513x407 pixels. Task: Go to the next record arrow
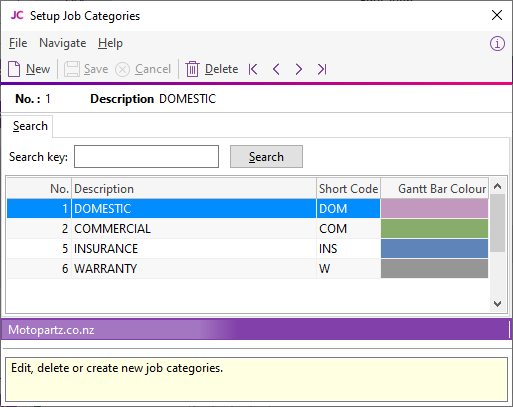pos(299,69)
